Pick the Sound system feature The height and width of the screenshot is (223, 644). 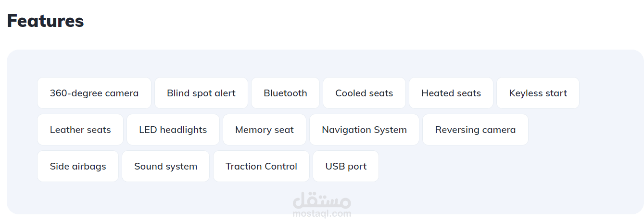tap(165, 166)
